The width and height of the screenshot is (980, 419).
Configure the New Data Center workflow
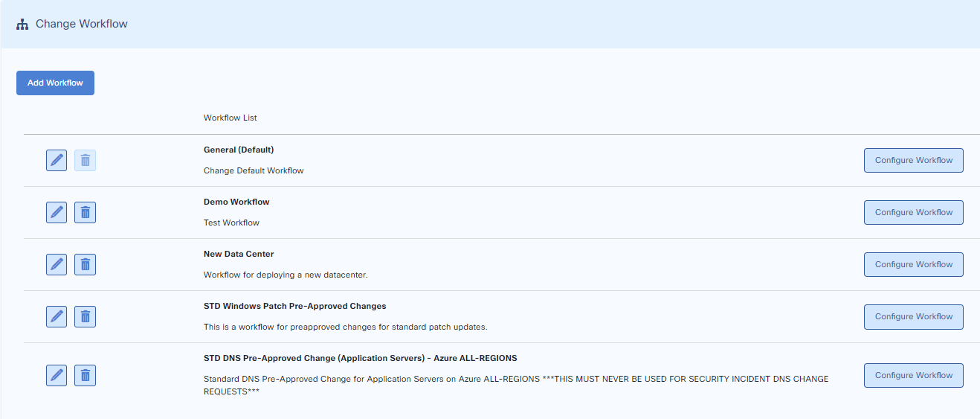pos(913,264)
